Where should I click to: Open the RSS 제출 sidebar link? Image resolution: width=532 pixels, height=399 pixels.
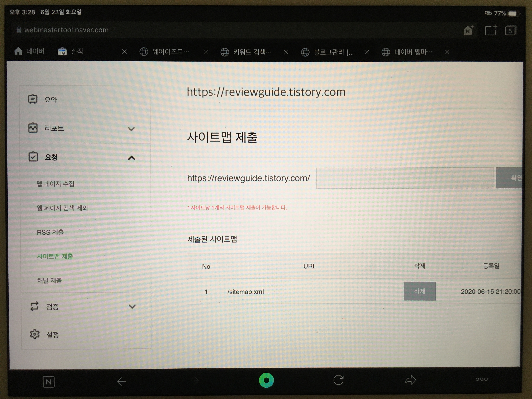point(50,232)
